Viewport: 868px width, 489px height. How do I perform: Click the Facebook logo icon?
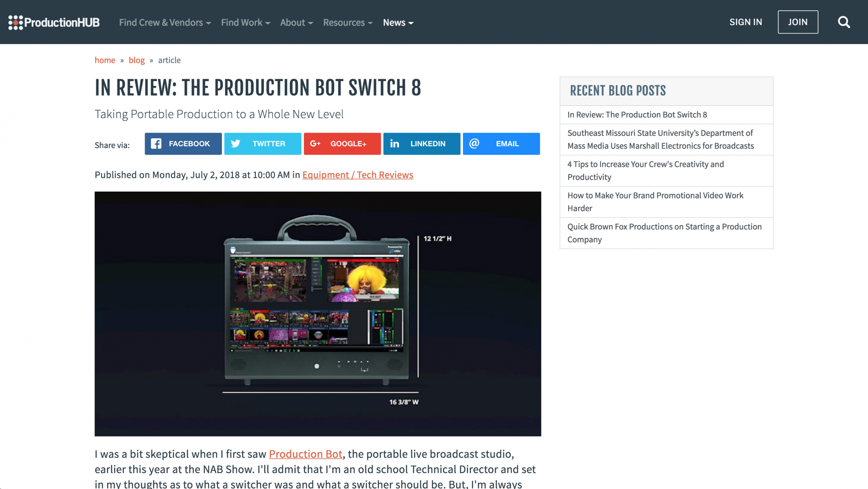[156, 144]
